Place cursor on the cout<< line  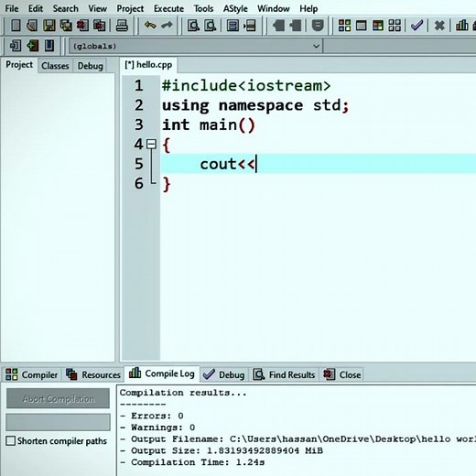coord(318,164)
